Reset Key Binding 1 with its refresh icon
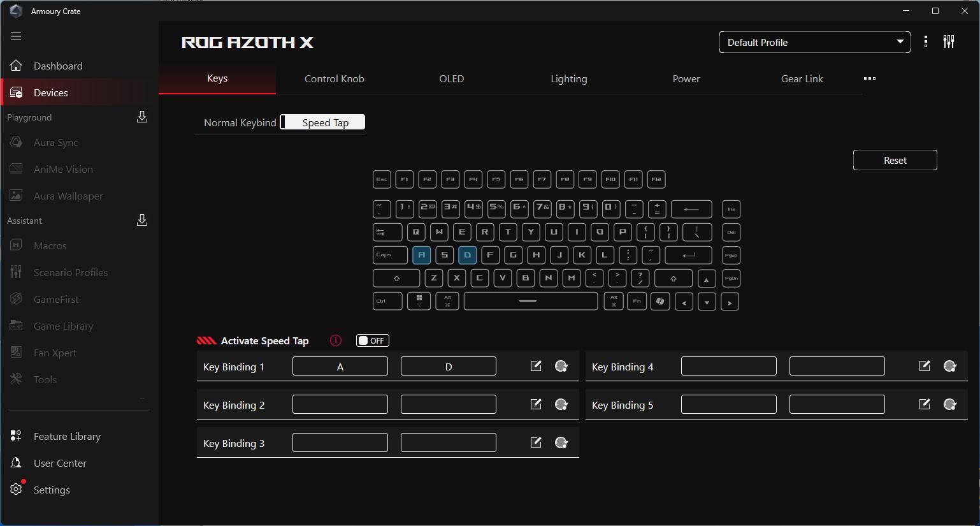Screen dimensions: 980x526 coord(561,366)
